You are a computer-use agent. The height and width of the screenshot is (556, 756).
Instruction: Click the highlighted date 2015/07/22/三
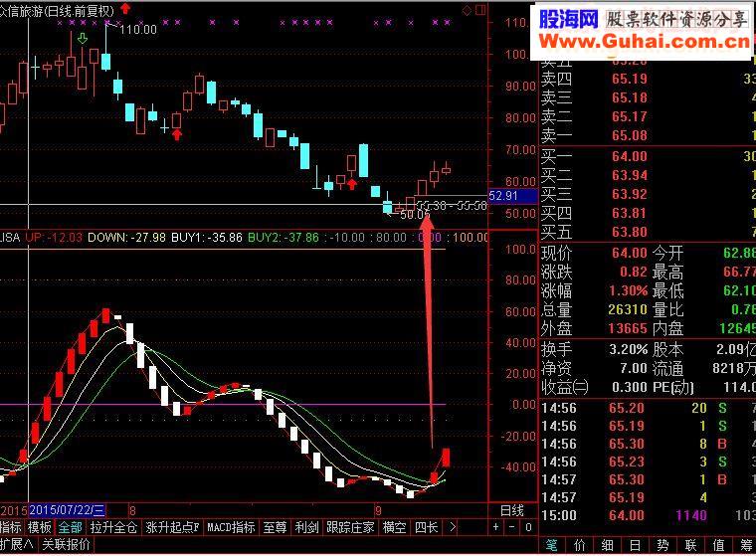tap(67, 510)
